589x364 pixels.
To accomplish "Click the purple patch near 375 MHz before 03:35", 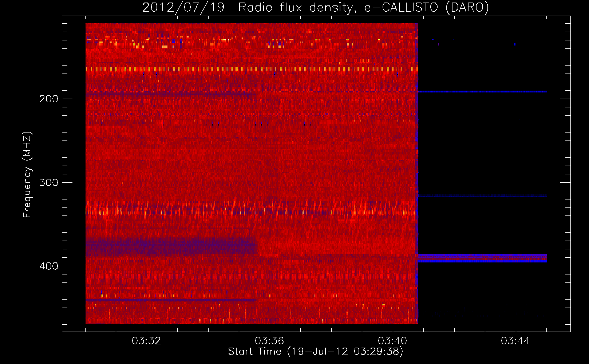I will point(171,246).
